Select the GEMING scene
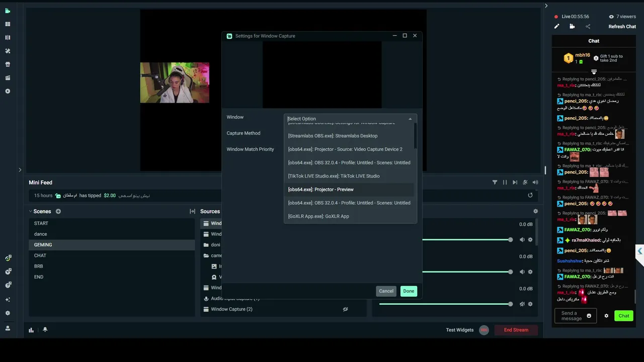The height and width of the screenshot is (362, 644). [x=112, y=245]
